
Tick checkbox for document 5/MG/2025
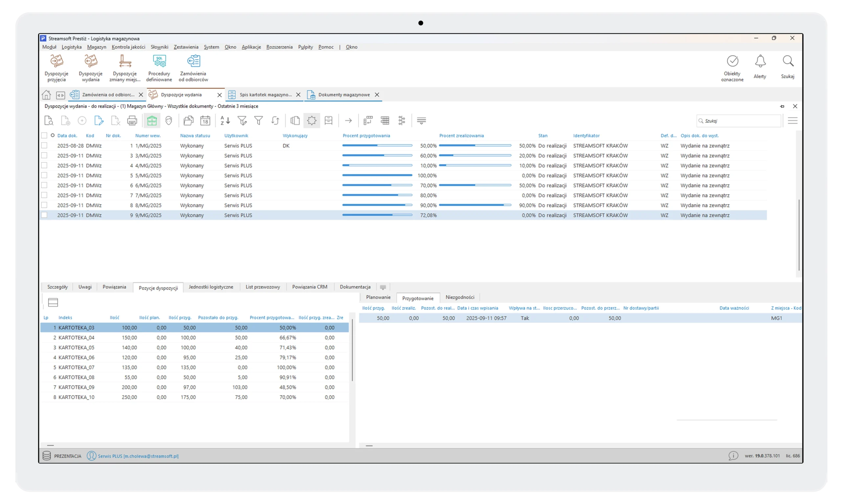(x=44, y=175)
